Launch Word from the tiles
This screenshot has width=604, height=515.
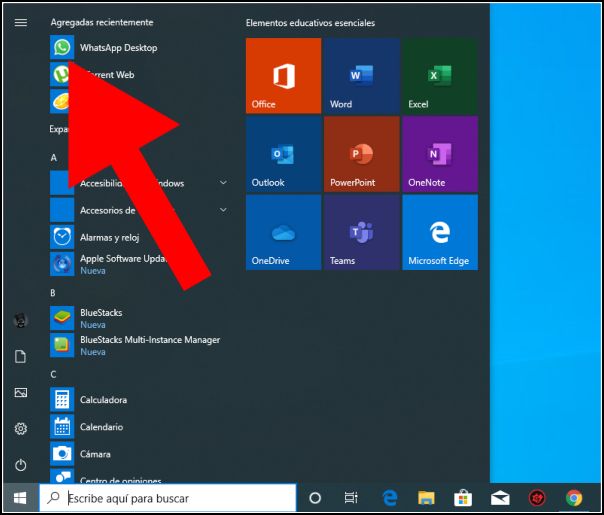pyautogui.click(x=361, y=75)
